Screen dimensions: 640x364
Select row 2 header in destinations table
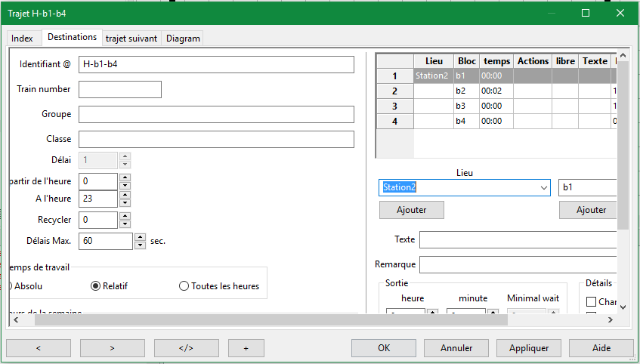tap(394, 91)
